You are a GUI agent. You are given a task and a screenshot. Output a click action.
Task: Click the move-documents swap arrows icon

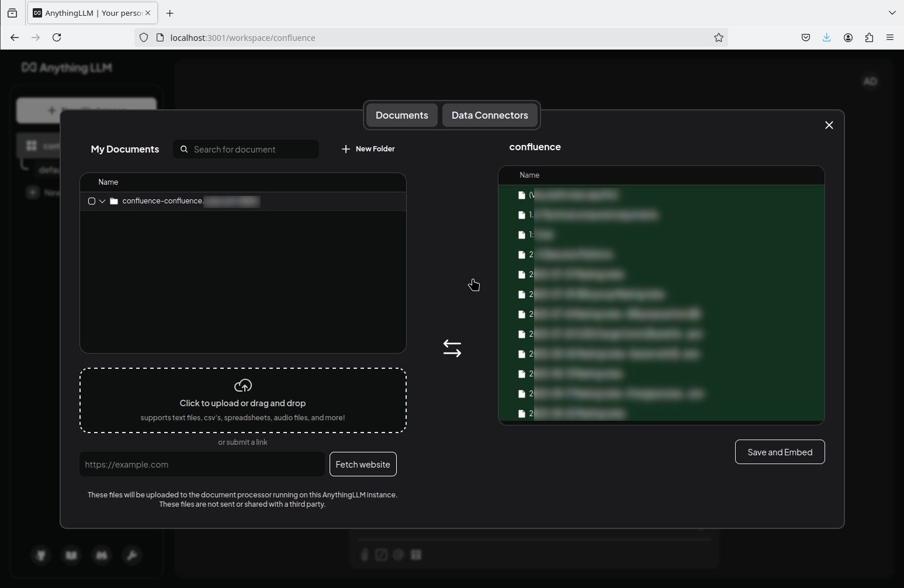452,348
